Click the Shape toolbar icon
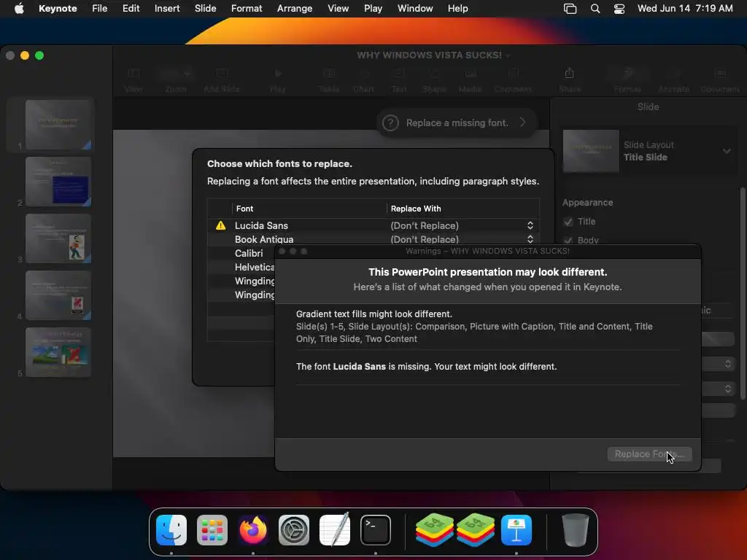The image size is (747, 560). [x=435, y=74]
